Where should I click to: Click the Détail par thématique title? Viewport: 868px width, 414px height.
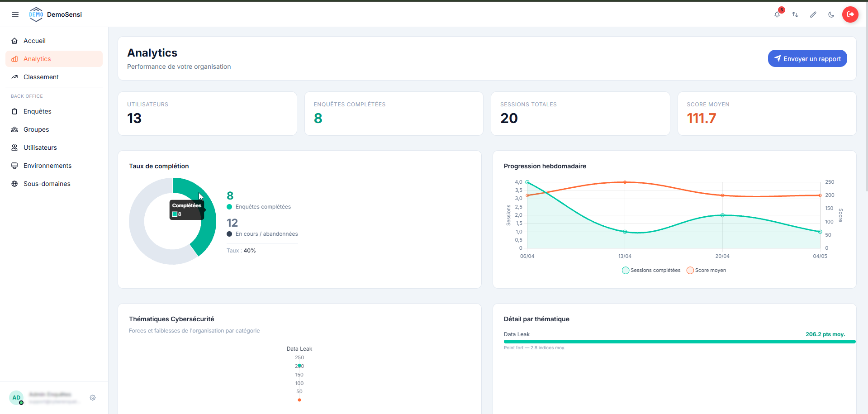point(536,319)
